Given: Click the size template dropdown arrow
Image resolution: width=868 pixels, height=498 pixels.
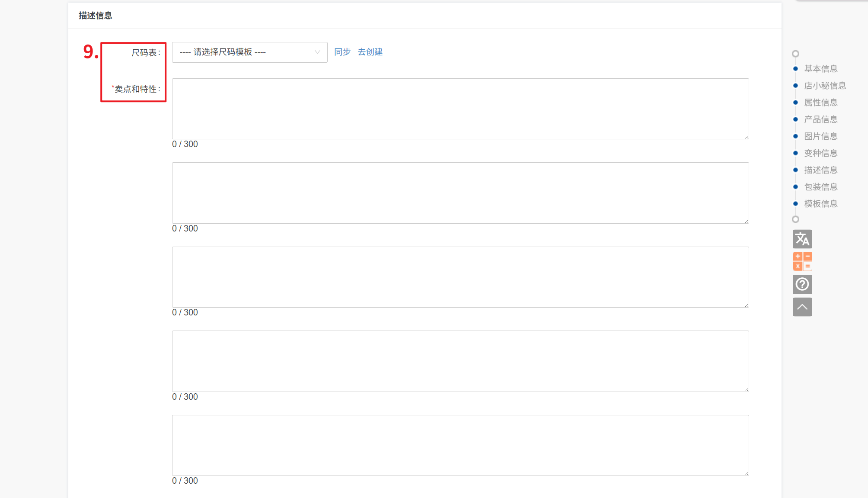Looking at the screenshot, I should 317,52.
